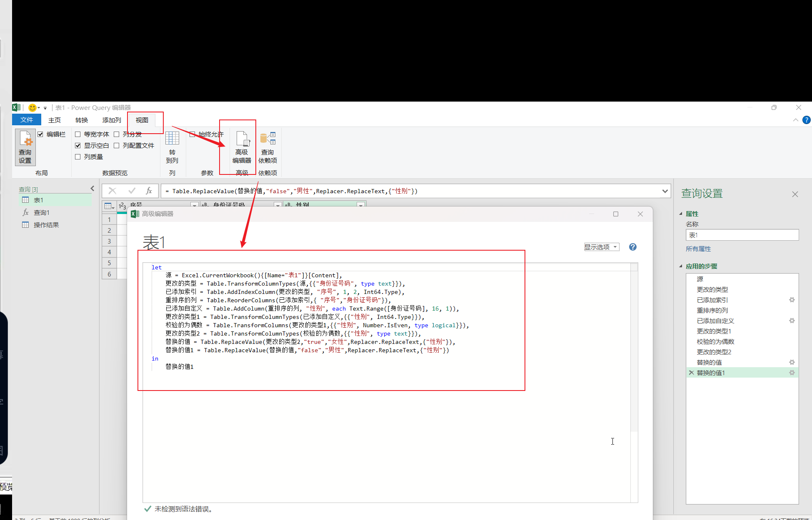Enable the 等宽字体 monospaced checkbox

point(77,134)
